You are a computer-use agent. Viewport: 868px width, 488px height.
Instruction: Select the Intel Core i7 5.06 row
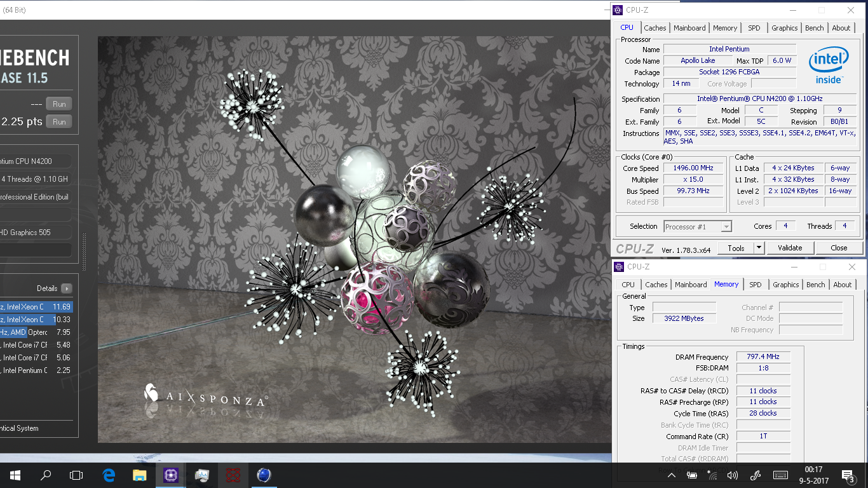[36, 358]
